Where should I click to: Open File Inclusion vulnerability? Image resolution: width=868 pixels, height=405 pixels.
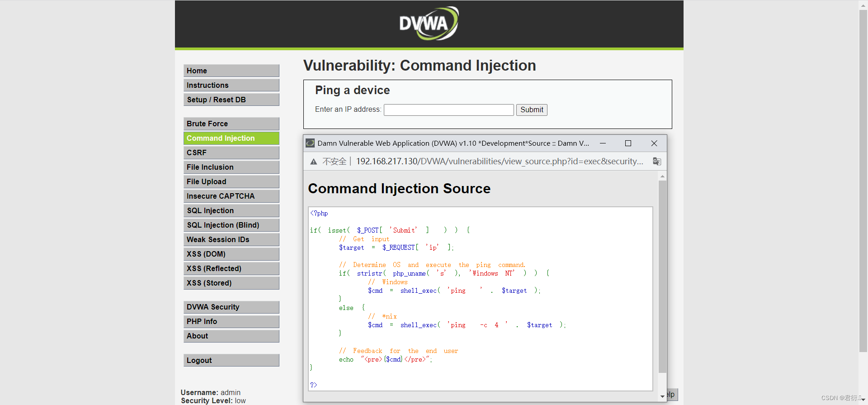click(231, 167)
